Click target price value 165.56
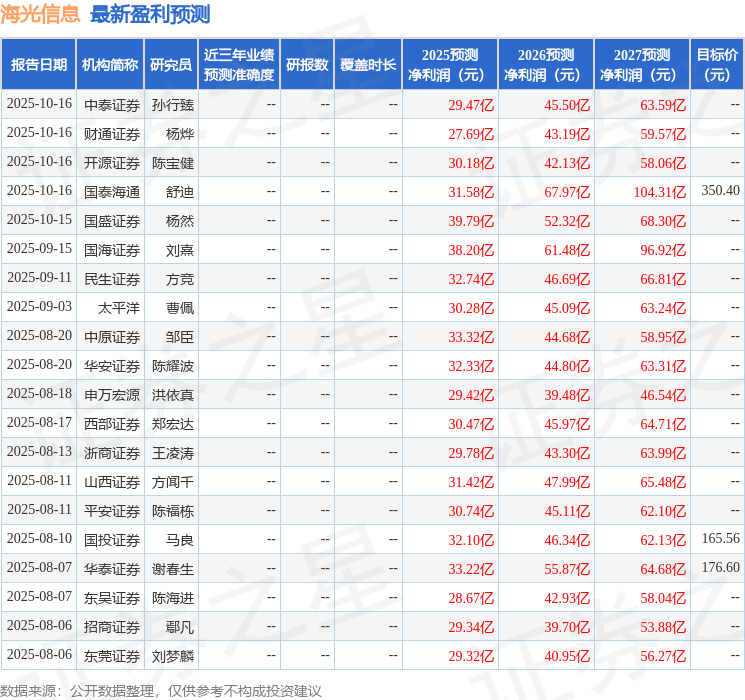 (x=720, y=538)
